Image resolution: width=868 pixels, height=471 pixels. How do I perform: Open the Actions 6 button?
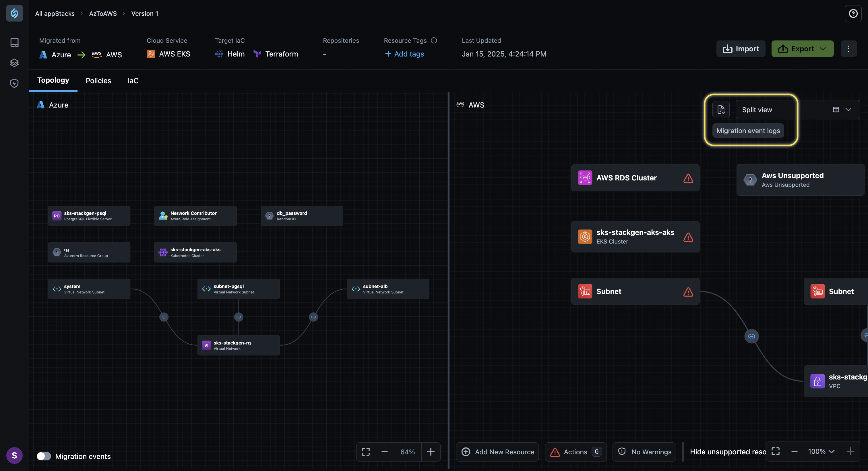[x=576, y=452]
